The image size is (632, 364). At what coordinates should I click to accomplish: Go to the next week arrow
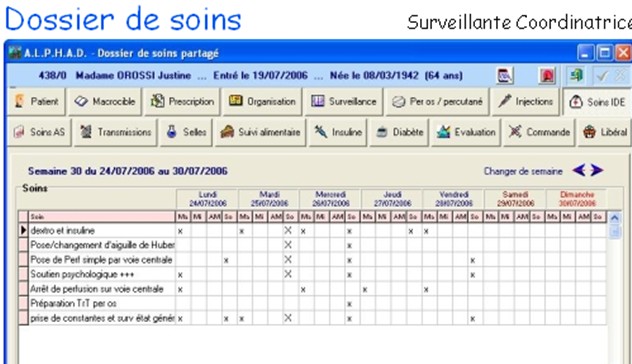[597, 171]
